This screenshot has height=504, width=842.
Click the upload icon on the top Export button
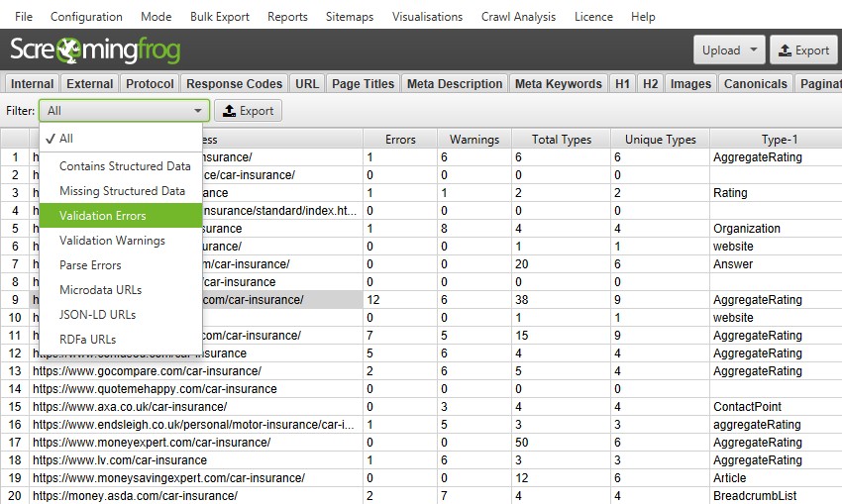[x=784, y=50]
